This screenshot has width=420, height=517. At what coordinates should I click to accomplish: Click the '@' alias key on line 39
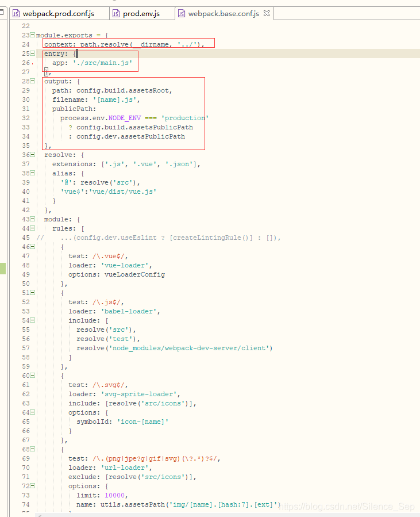(x=66, y=182)
